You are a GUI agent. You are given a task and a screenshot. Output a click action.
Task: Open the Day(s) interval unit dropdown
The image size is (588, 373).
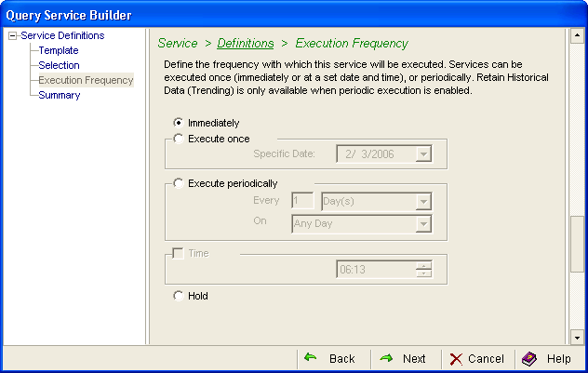(423, 202)
